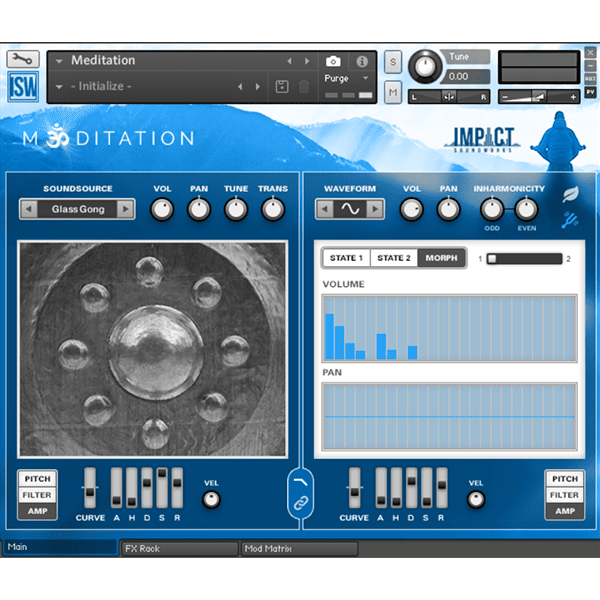Image resolution: width=600 pixels, height=600 pixels.
Task: Click the Om symbol in Meditation logo
Action: (x=57, y=136)
